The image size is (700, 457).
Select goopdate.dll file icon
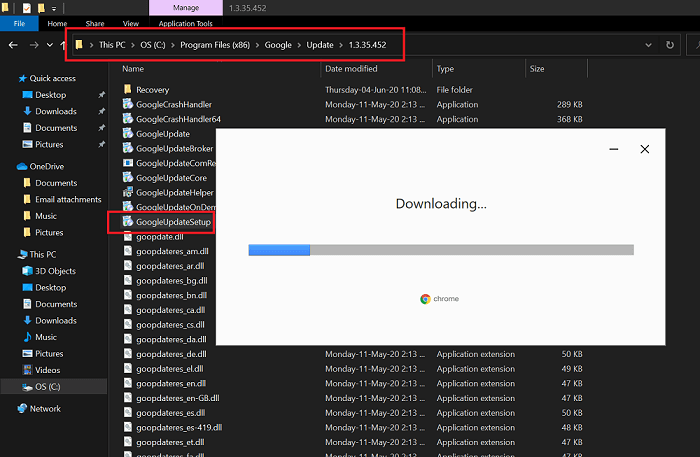click(128, 237)
